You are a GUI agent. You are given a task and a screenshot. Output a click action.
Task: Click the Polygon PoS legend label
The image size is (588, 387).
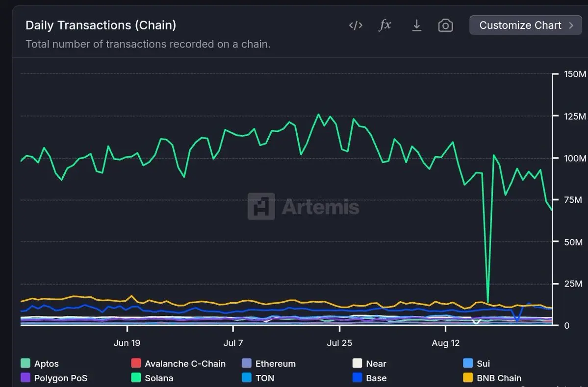[x=61, y=378]
